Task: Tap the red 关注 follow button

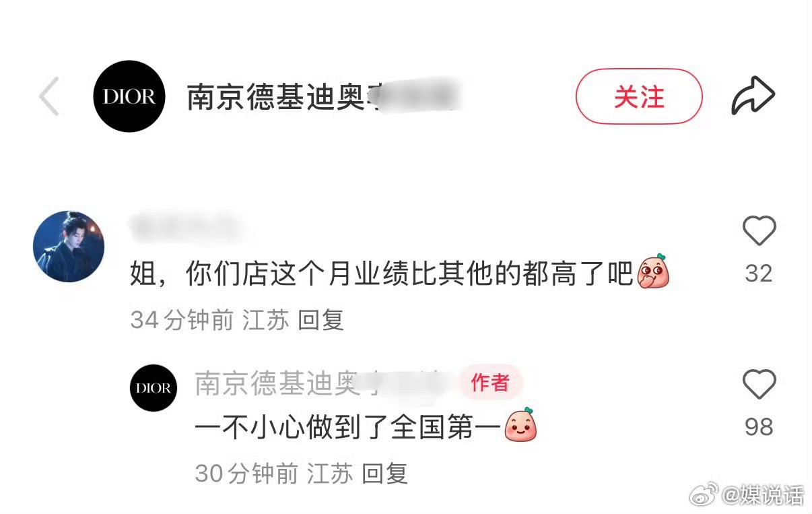Action: (x=639, y=96)
